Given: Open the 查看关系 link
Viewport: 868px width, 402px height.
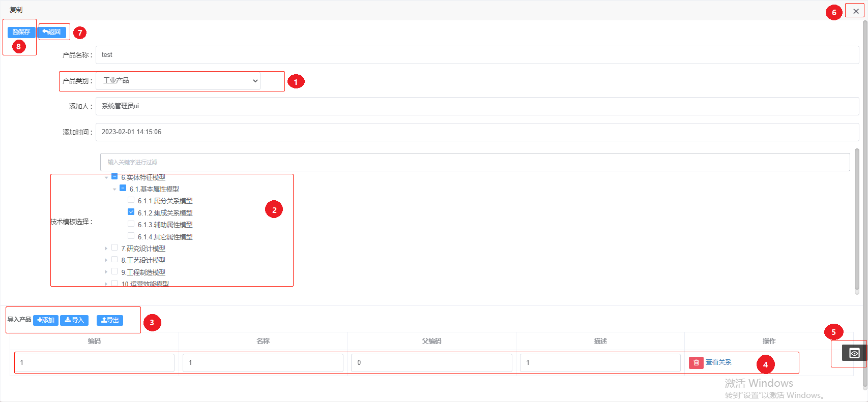Looking at the screenshot, I should pyautogui.click(x=718, y=362).
